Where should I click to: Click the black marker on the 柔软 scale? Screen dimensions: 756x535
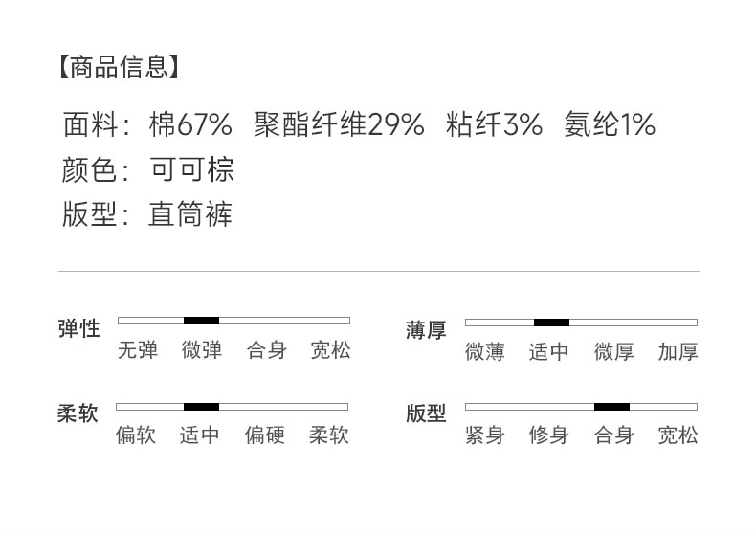coord(201,407)
